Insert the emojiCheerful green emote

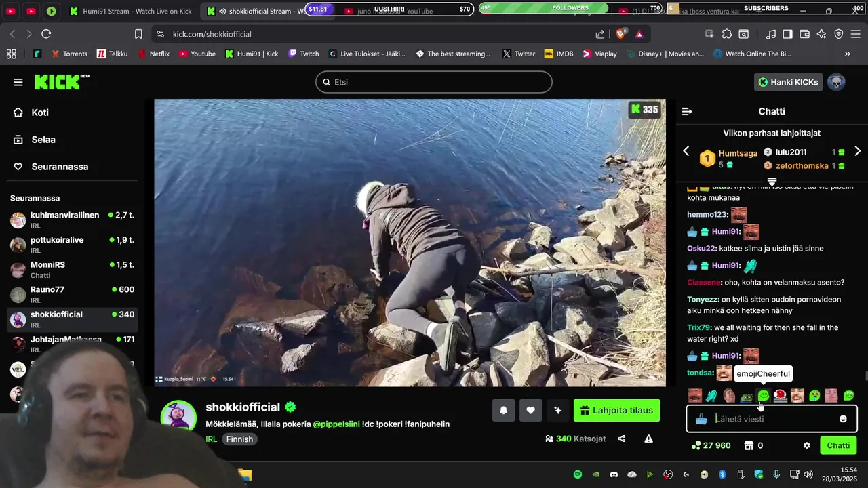pos(764,396)
